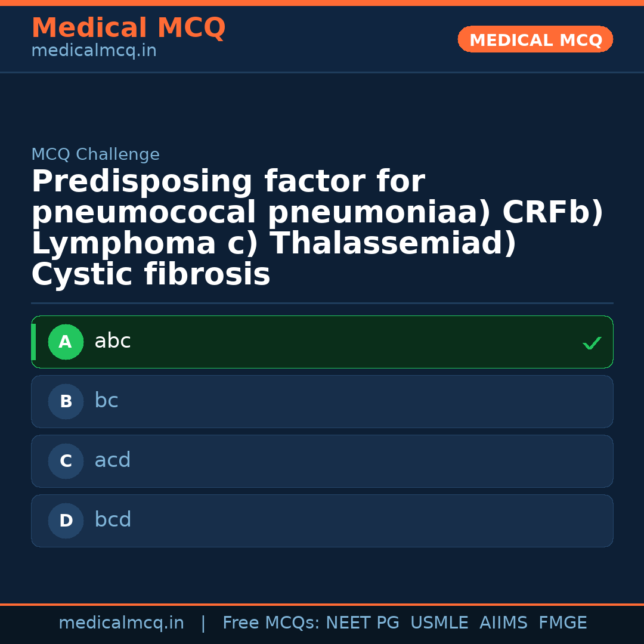This screenshot has width=644, height=644.
Task: Select the answer text "bcd"
Action: [113, 520]
